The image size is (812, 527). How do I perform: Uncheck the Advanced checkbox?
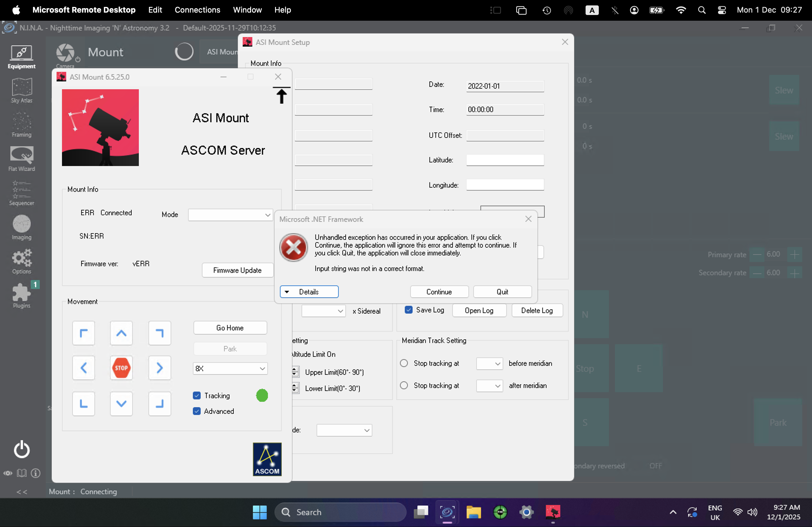tap(197, 411)
